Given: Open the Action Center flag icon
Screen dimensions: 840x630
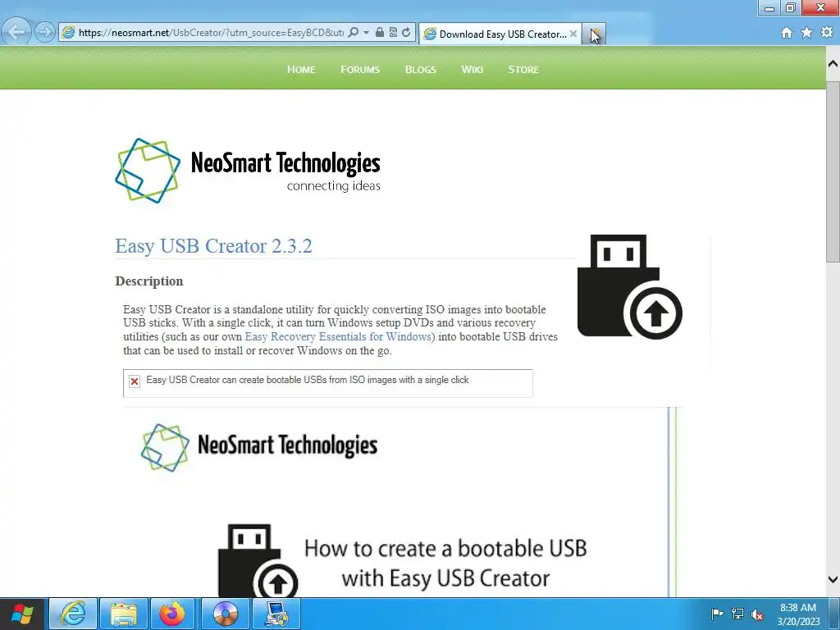Looking at the screenshot, I should pyautogui.click(x=717, y=614).
